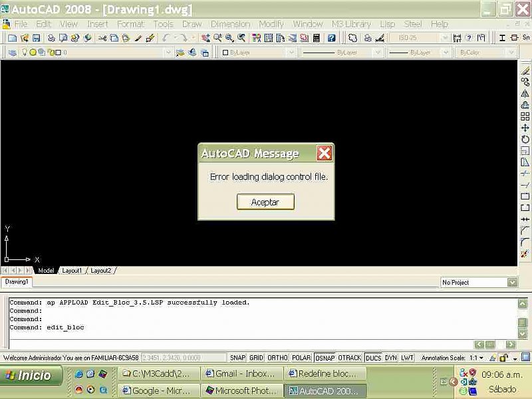Screen dimensions: 532x399
Task: Toggle LWT lineweight display
Action: [x=407, y=358]
